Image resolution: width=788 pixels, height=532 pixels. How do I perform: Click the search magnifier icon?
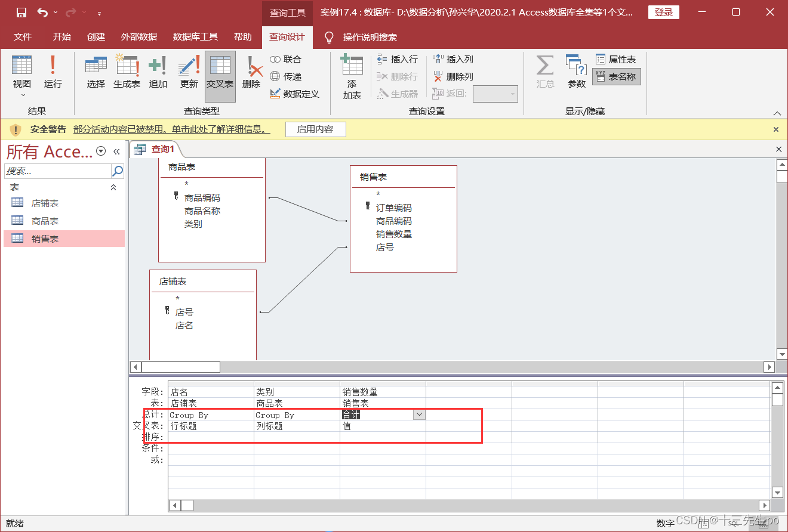(x=118, y=171)
